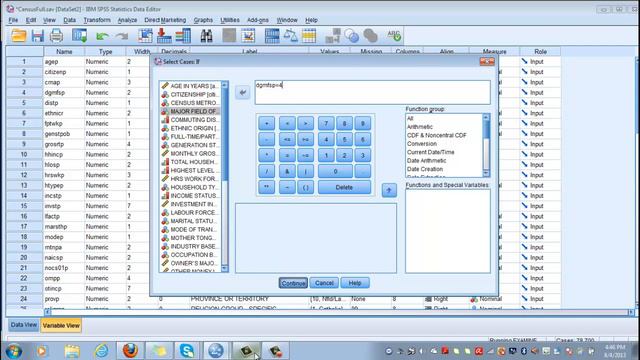
Task: Open data document folder icon
Action: pyautogui.click(x=18, y=36)
